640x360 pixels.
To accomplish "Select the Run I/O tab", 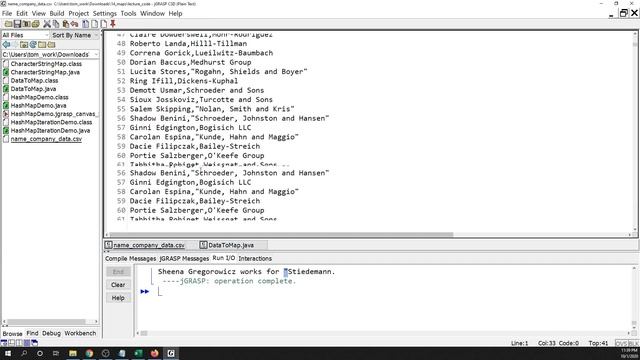I will 224,258.
